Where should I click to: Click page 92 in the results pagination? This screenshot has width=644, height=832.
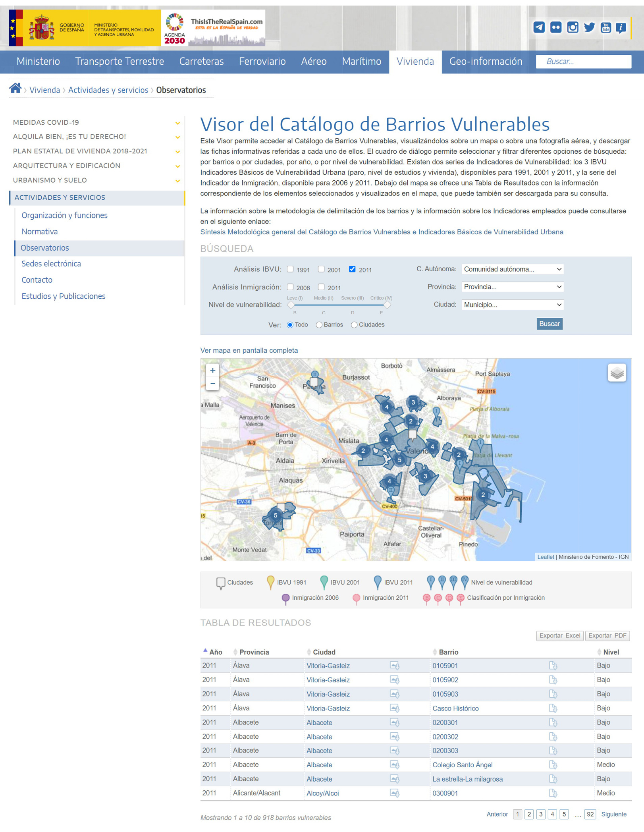coord(590,815)
